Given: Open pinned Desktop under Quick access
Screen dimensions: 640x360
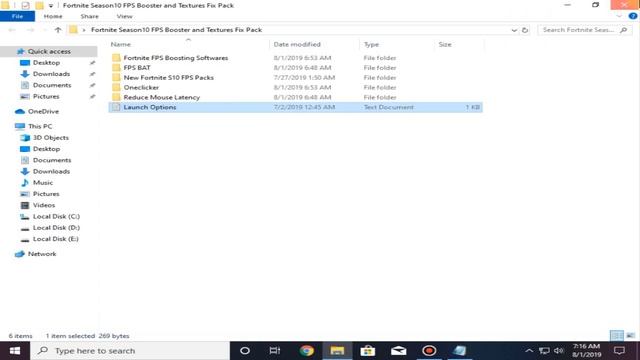Looking at the screenshot, I should pos(46,62).
